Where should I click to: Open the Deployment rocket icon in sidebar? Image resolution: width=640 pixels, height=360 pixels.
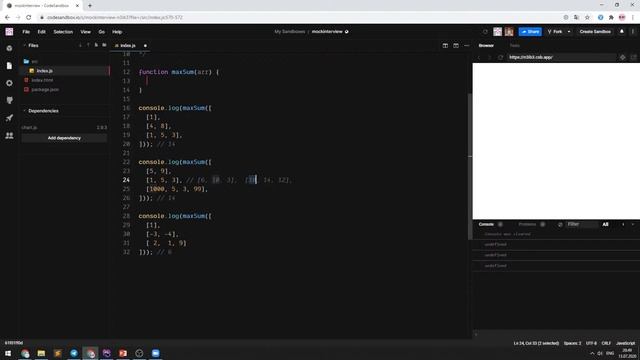pos(9,118)
